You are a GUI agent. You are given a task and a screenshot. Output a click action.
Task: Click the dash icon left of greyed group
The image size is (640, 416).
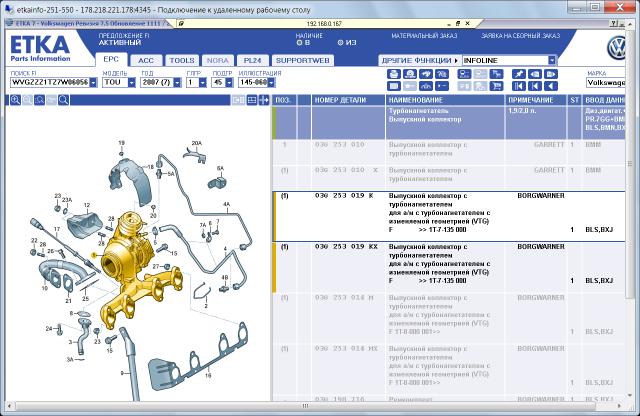click(442, 86)
